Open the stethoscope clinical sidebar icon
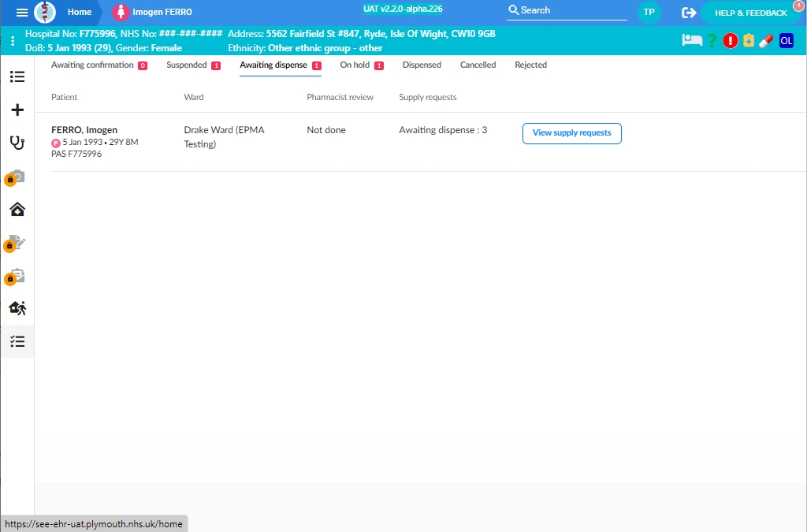This screenshot has height=532, width=807. [17, 143]
